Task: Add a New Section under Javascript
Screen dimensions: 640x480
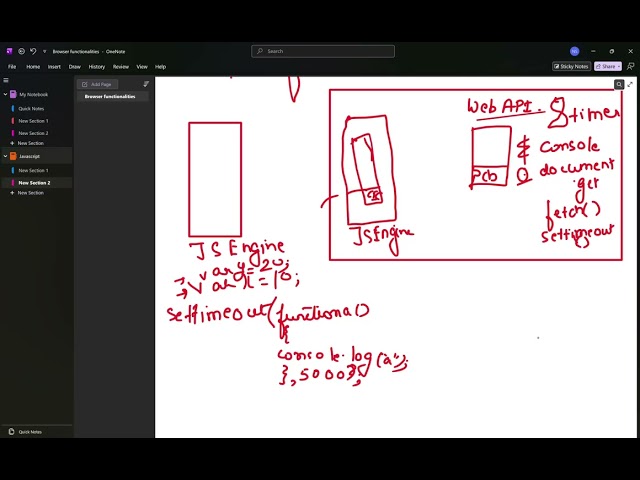Action: pyautogui.click(x=27, y=193)
